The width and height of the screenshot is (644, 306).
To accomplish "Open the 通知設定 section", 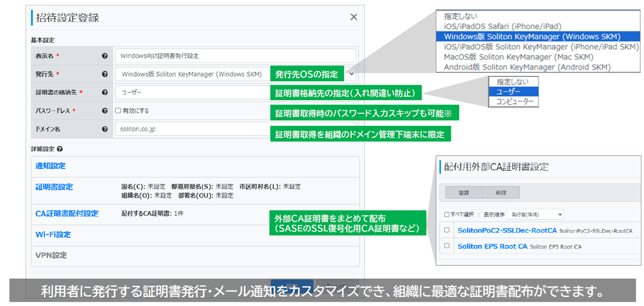I will coord(51,166).
